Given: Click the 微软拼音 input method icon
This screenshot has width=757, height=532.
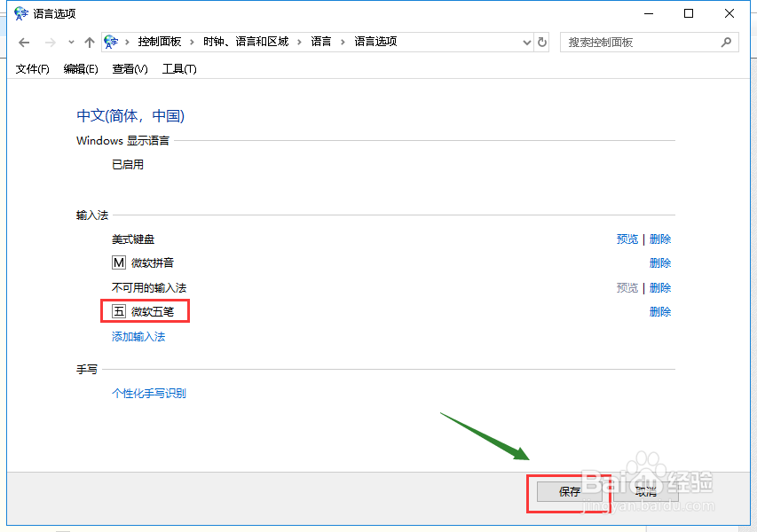Looking at the screenshot, I should (x=119, y=262).
